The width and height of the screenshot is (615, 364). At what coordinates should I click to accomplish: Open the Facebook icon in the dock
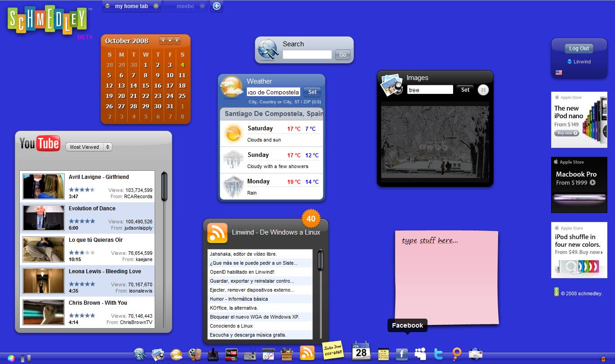click(401, 354)
